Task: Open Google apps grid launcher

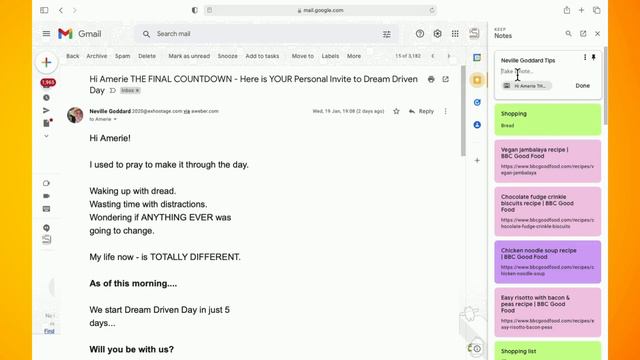Action: tap(455, 34)
